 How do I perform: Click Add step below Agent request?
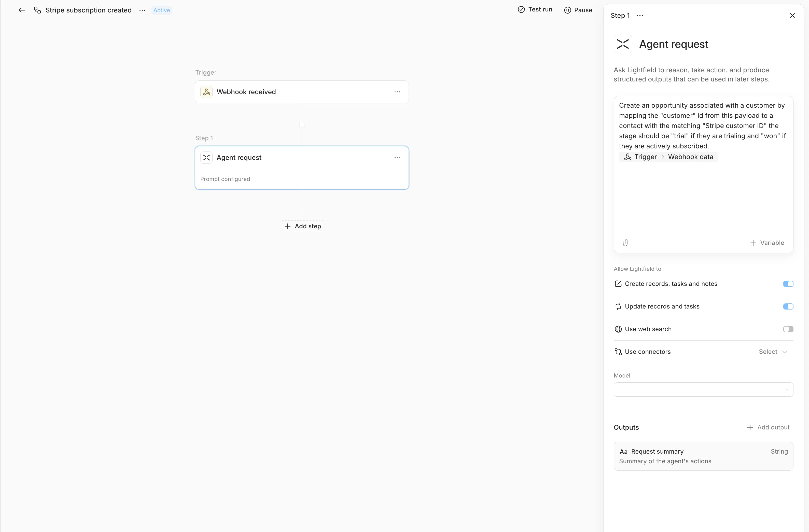(x=302, y=226)
